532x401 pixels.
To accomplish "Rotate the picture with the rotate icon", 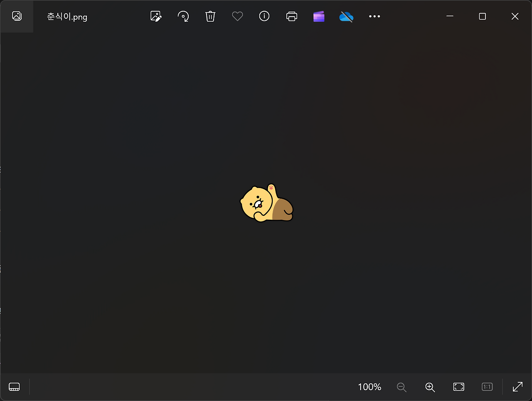I will [183, 16].
